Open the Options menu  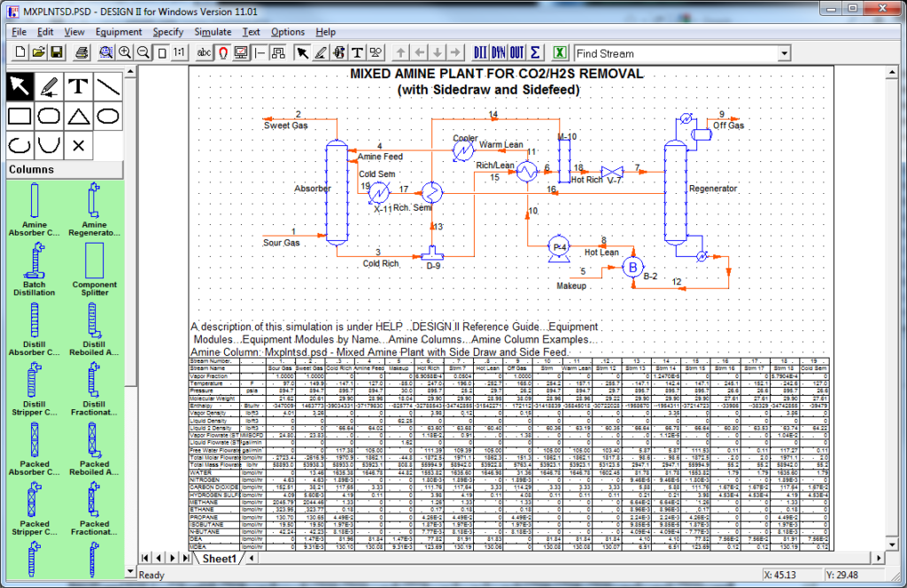pyautogui.click(x=288, y=32)
